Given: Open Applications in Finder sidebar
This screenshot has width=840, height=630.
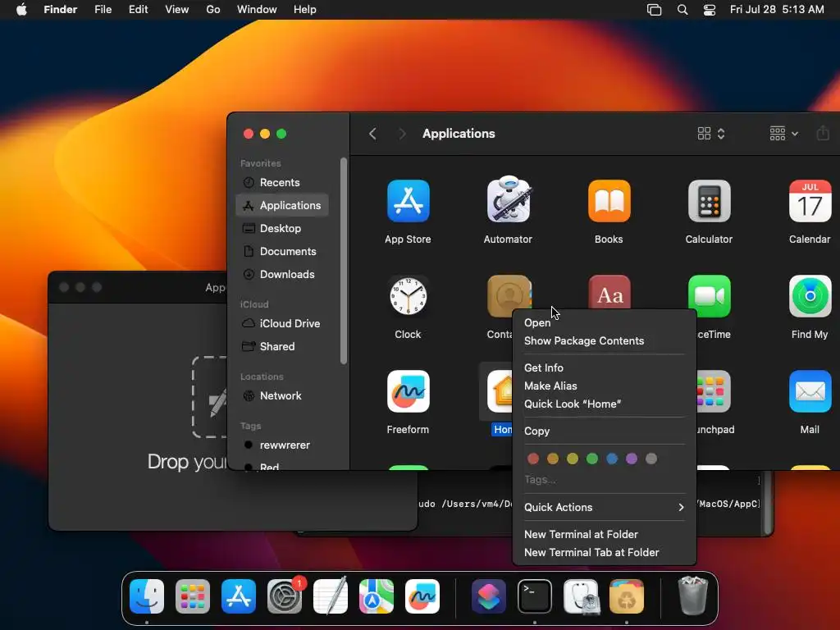Looking at the screenshot, I should (282, 205).
